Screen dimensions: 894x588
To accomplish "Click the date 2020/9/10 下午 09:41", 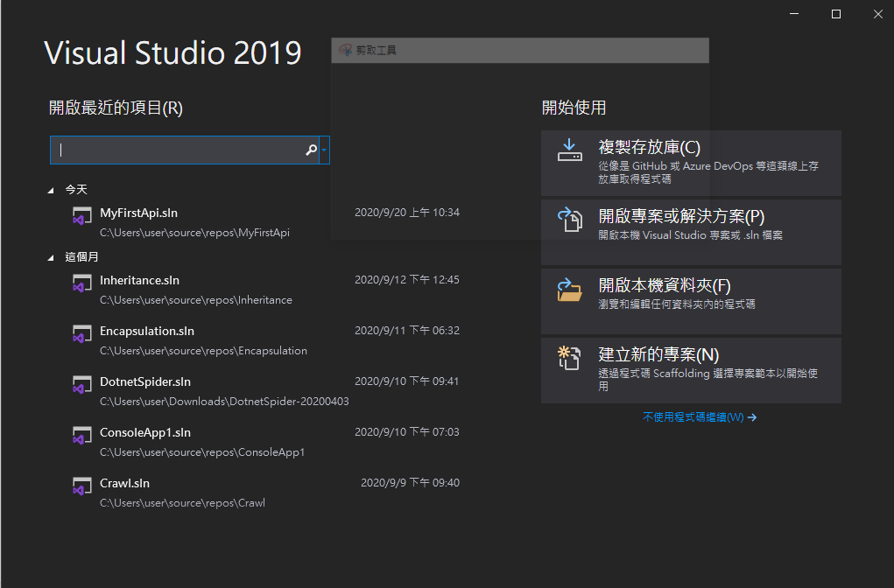I will pyautogui.click(x=407, y=381).
